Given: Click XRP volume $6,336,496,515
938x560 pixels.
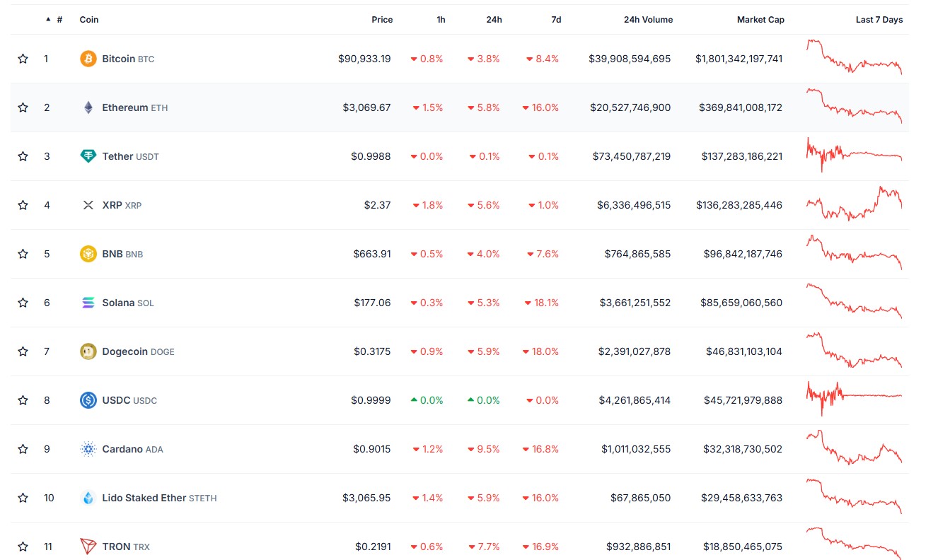Looking at the screenshot, I should tap(634, 205).
